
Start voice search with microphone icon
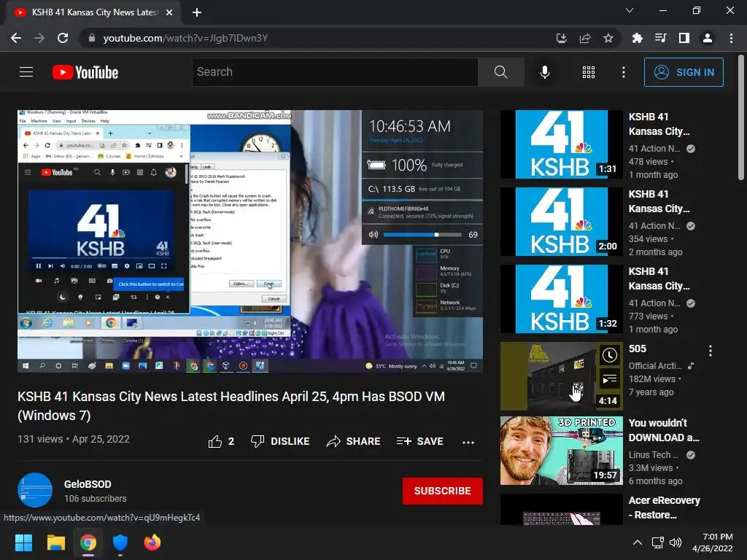pyautogui.click(x=544, y=72)
